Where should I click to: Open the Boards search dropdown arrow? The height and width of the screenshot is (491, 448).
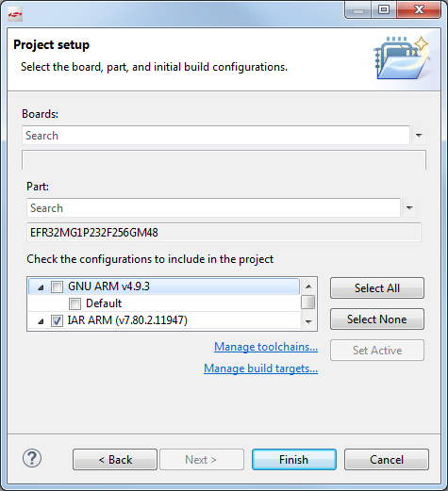pos(419,136)
